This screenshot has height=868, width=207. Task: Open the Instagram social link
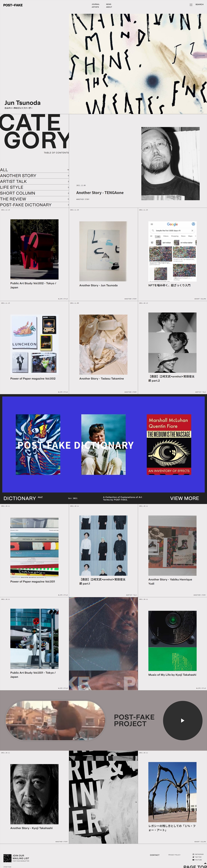(x=198, y=854)
